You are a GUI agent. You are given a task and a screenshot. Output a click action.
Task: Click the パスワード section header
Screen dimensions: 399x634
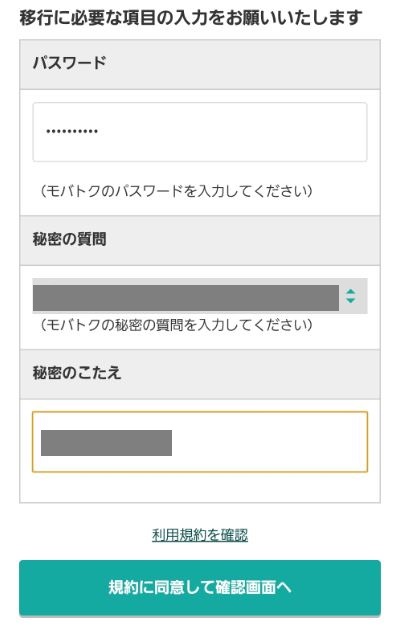[200, 64]
